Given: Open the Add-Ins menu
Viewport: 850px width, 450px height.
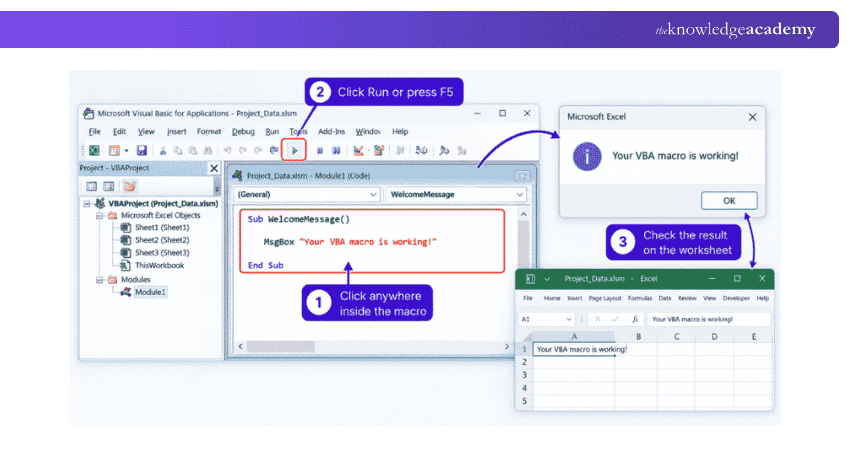Looking at the screenshot, I should click(x=331, y=131).
